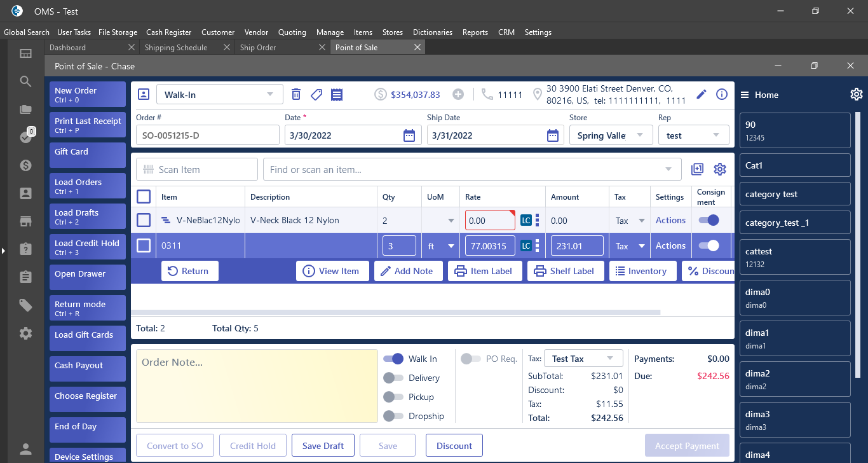
Task: Click the price tag icon near customer
Action: 316,95
